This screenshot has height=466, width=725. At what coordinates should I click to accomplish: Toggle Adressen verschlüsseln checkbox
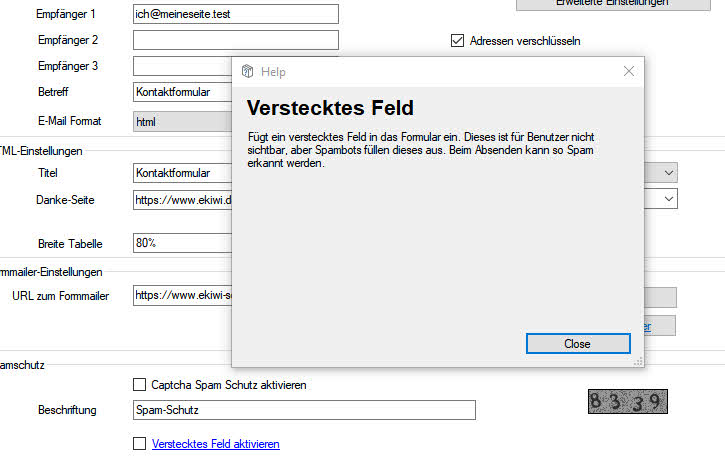pyautogui.click(x=458, y=41)
